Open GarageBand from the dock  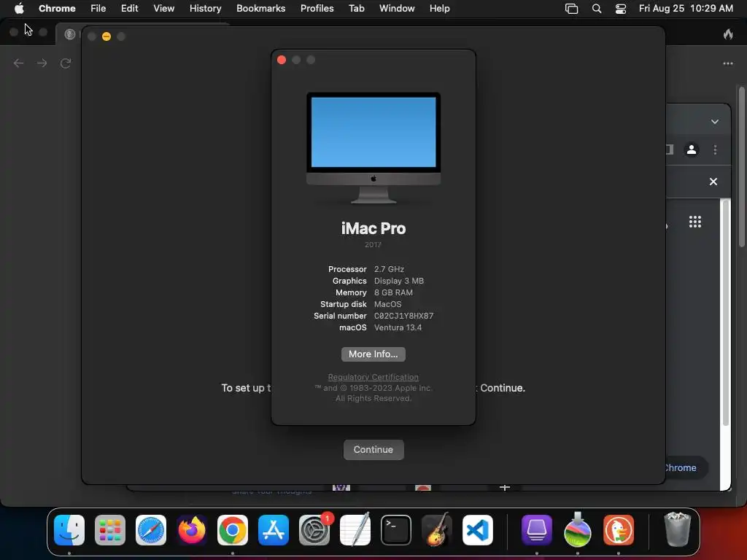pos(437,530)
